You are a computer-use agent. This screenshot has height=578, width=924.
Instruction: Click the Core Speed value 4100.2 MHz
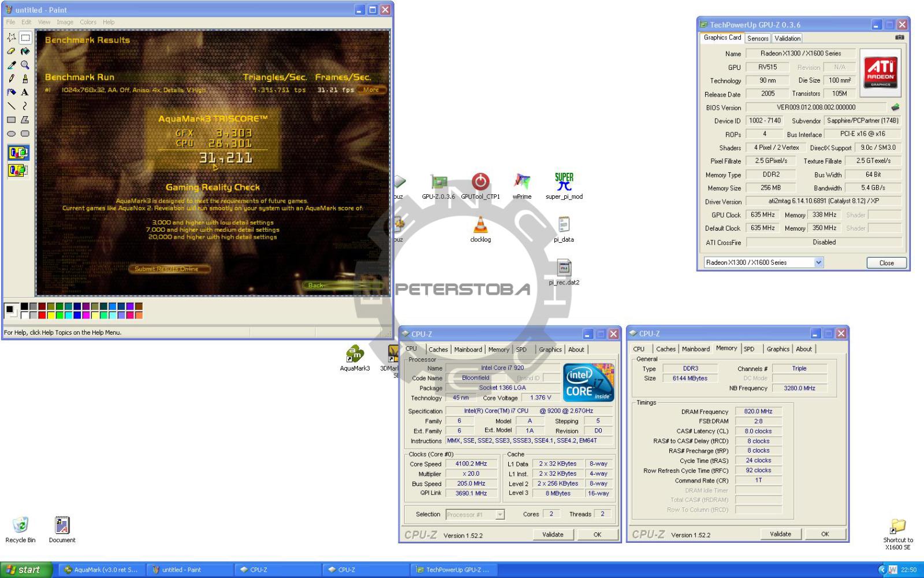pyautogui.click(x=471, y=464)
